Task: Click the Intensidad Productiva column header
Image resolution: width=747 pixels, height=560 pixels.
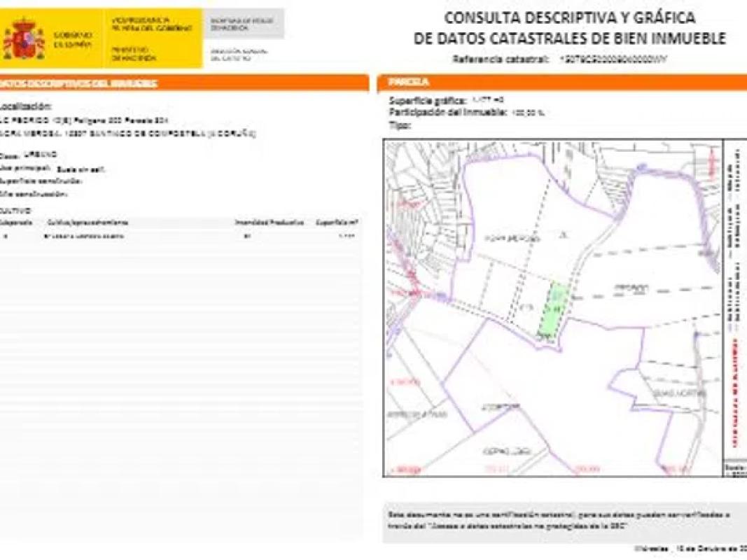Action: click(x=269, y=223)
